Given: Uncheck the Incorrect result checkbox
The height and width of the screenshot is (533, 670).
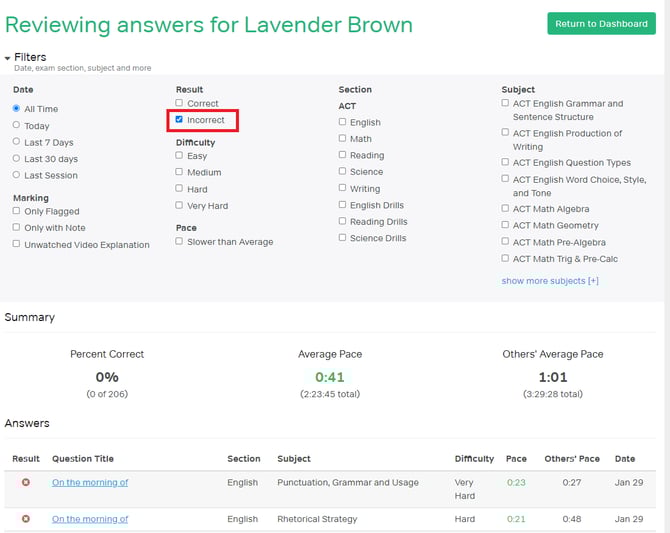Looking at the screenshot, I should click(179, 120).
